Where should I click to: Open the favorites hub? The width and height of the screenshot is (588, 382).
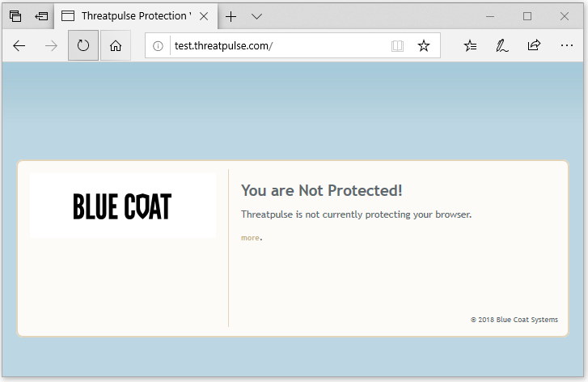[x=470, y=46]
